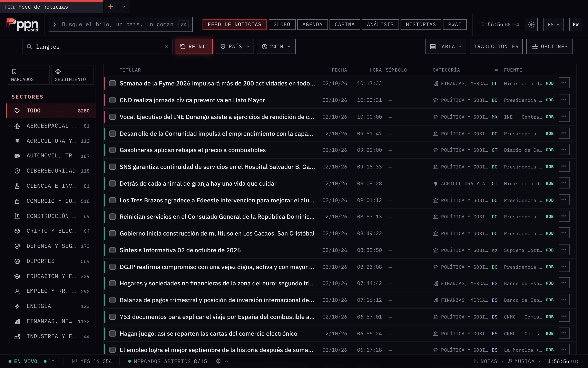Check the CND realiza jornada cívica row
Image resolution: width=588 pixels, height=368 pixels.
112,100
